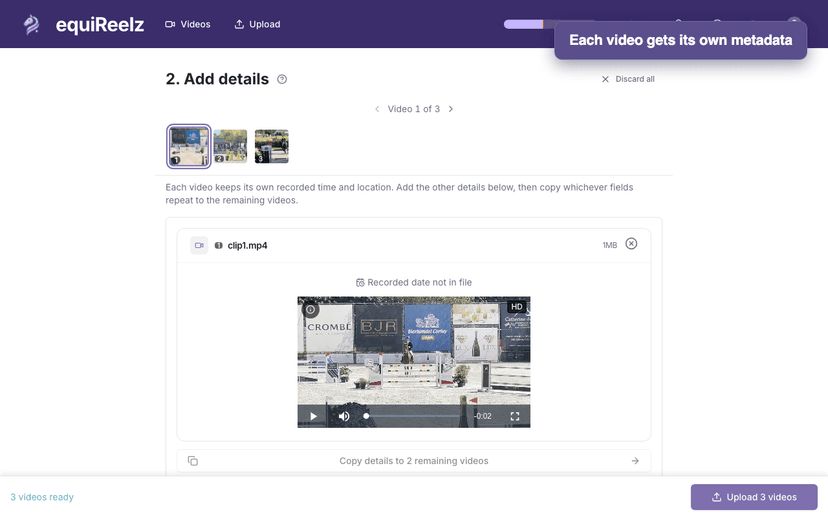This screenshot has width=828, height=518.
Task: Discard all videos
Action: [x=627, y=79]
